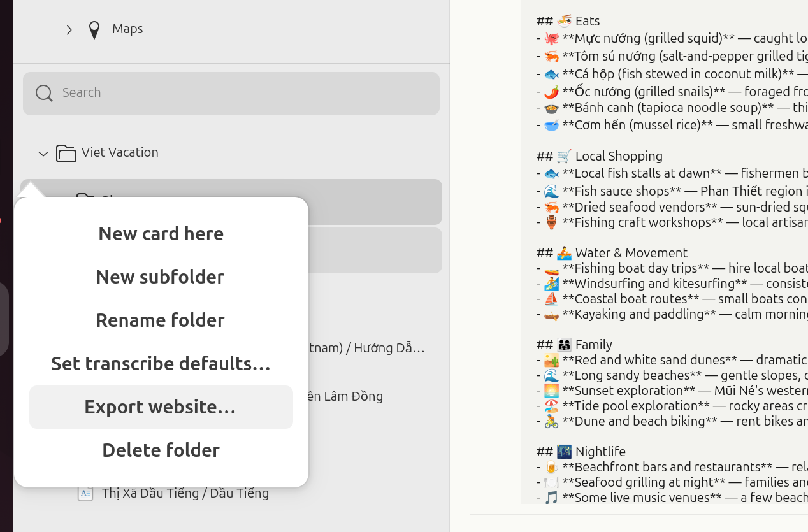Click the Local fish stalls at dawn line

(x=672, y=173)
